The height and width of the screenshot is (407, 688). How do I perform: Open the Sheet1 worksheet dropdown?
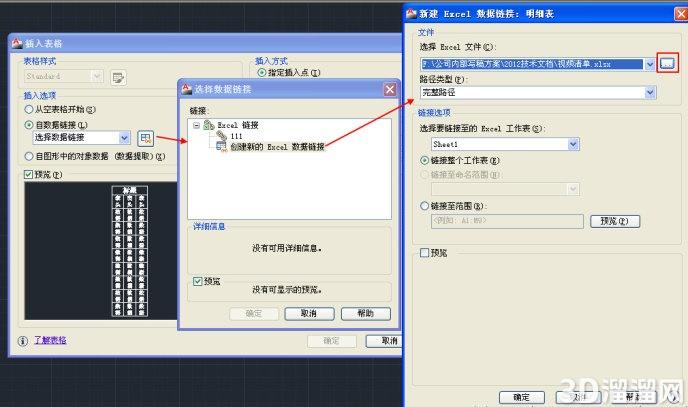click(573, 144)
